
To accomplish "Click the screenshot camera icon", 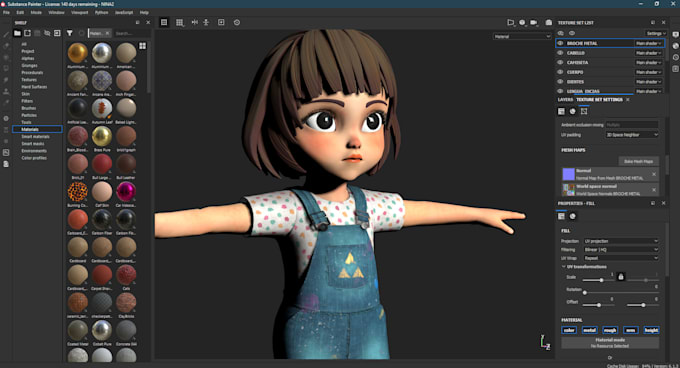I will (549, 22).
